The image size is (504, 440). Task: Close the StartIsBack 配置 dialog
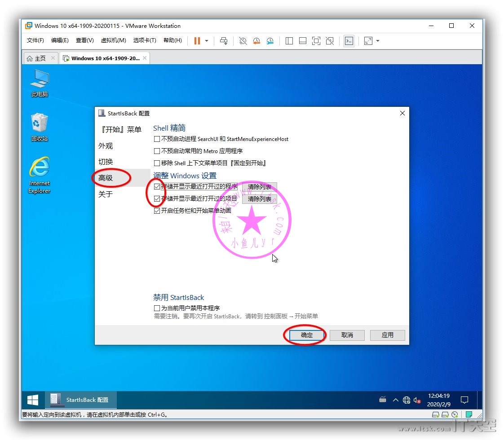(x=402, y=113)
